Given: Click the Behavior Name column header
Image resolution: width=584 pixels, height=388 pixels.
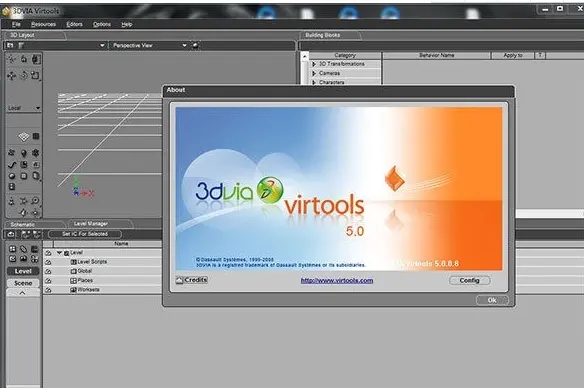Looking at the screenshot, I should [x=437, y=55].
